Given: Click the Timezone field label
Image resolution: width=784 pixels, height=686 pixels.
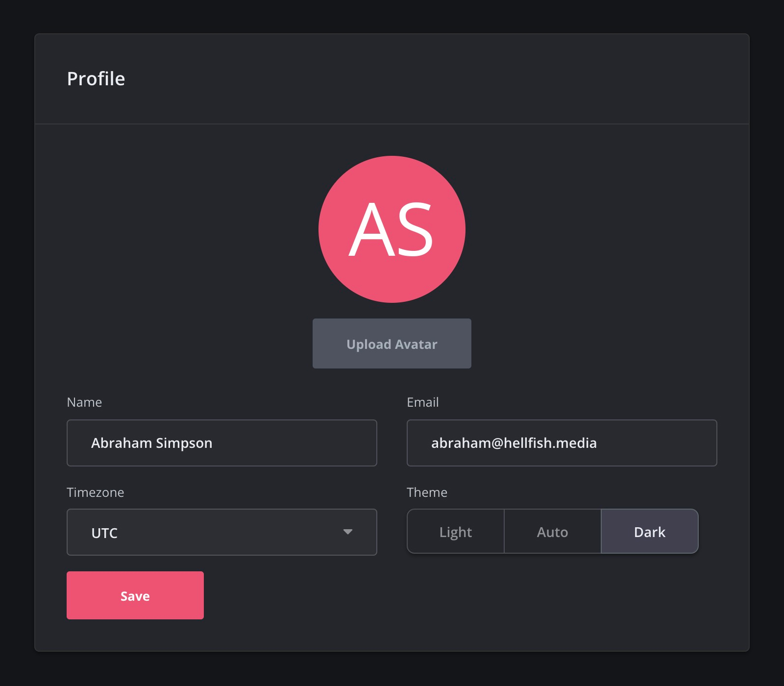Looking at the screenshot, I should click(x=96, y=492).
